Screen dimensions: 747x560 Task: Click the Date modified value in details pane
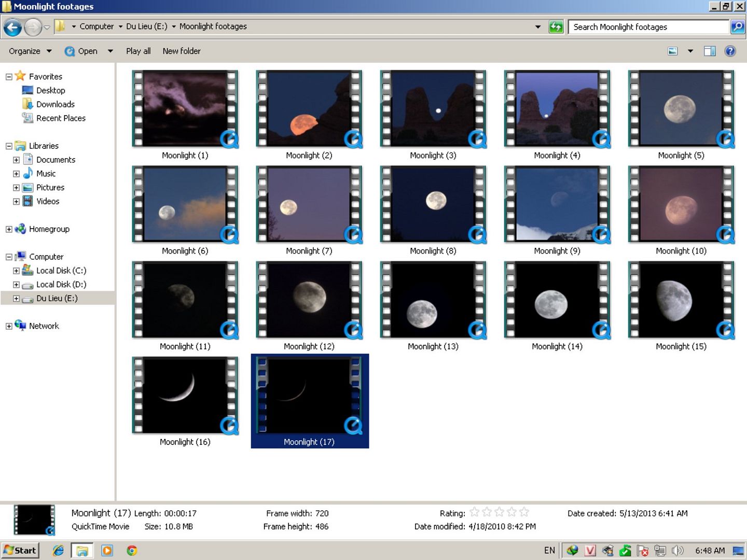[x=502, y=526]
